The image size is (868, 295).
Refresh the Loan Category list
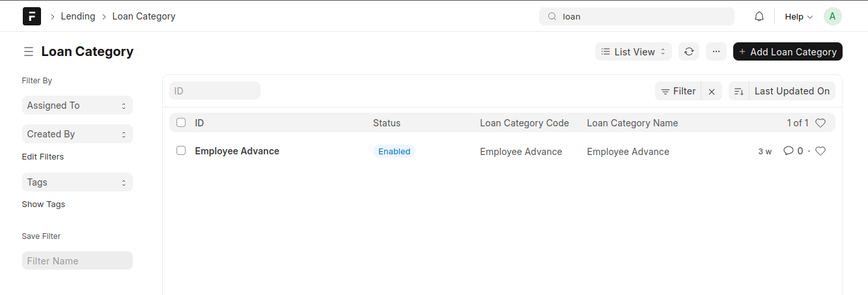(689, 51)
